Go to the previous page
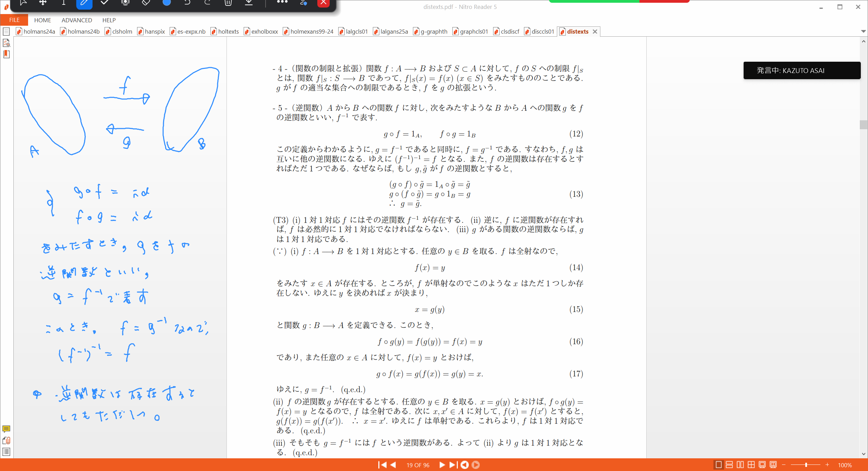This screenshot has width=868, height=471. coord(393,465)
